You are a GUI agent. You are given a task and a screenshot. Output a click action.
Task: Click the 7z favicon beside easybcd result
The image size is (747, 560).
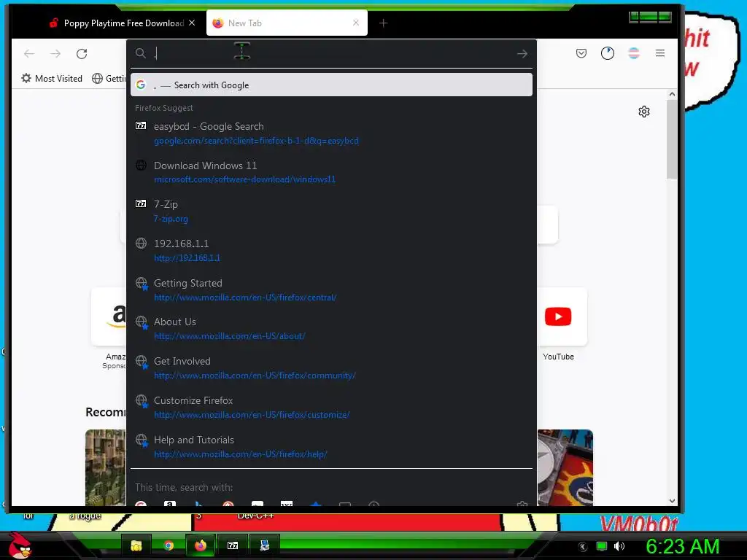141,125
